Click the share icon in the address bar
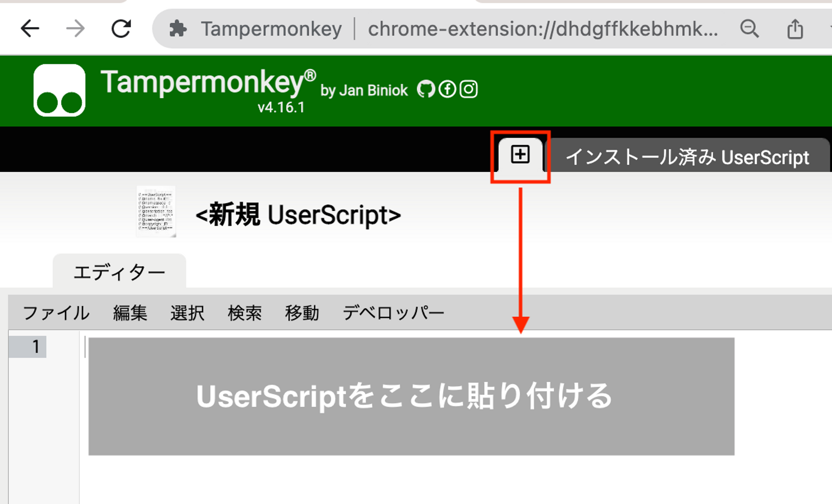 795,29
